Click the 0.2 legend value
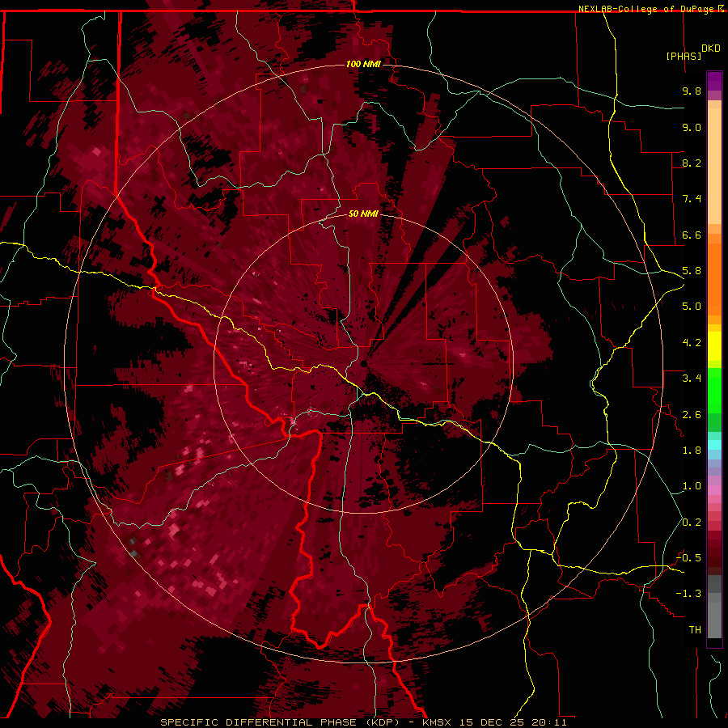 coord(692,523)
